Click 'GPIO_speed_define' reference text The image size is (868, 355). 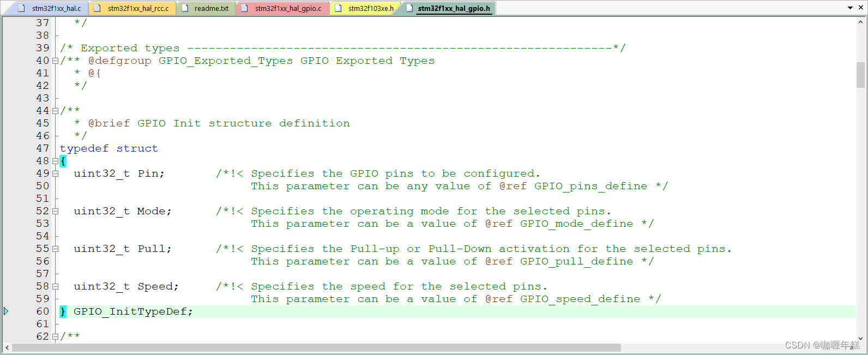[x=580, y=299]
